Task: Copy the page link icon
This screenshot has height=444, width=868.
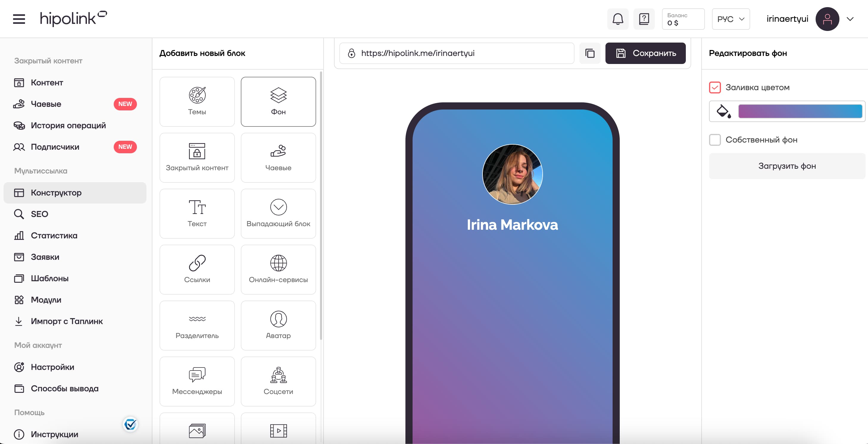Action: [x=590, y=53]
